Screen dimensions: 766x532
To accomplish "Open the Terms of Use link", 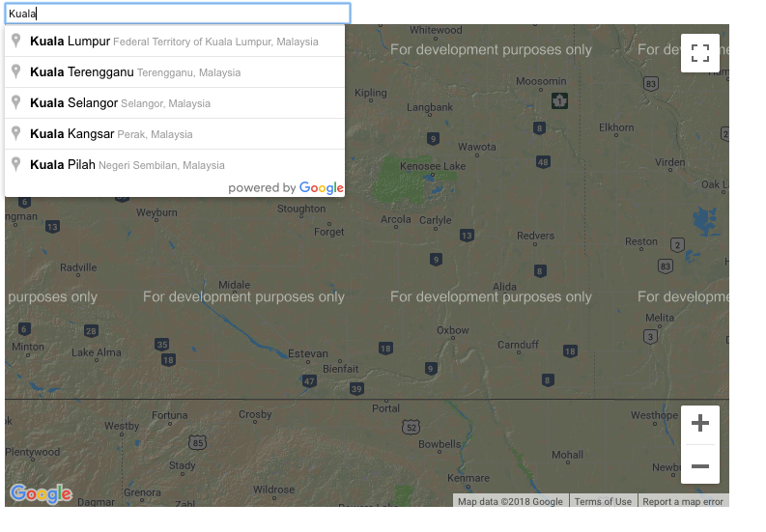I will (x=603, y=501).
